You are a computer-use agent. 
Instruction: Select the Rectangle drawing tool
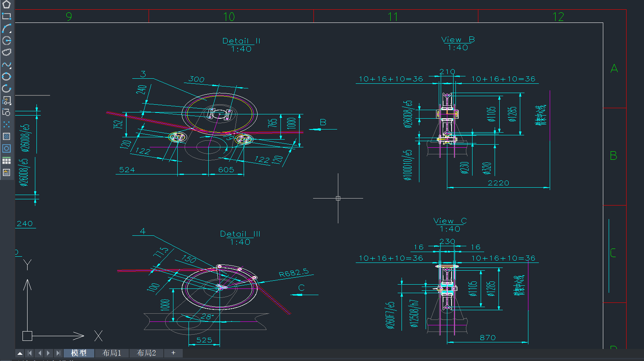click(7, 16)
